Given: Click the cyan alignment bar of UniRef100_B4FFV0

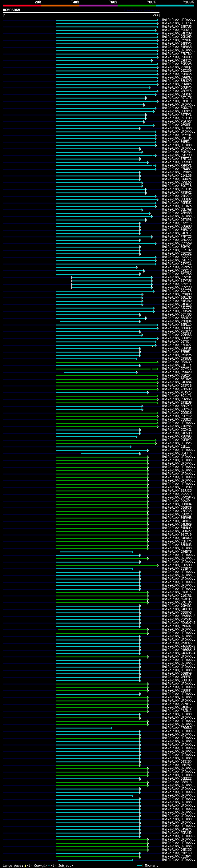Looking at the screenshot, I should click(x=107, y=43).
